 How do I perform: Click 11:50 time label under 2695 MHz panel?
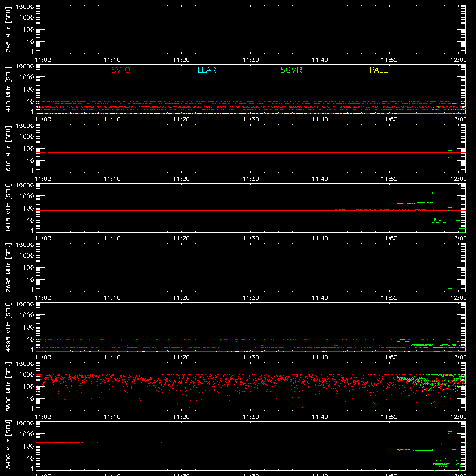point(389,298)
